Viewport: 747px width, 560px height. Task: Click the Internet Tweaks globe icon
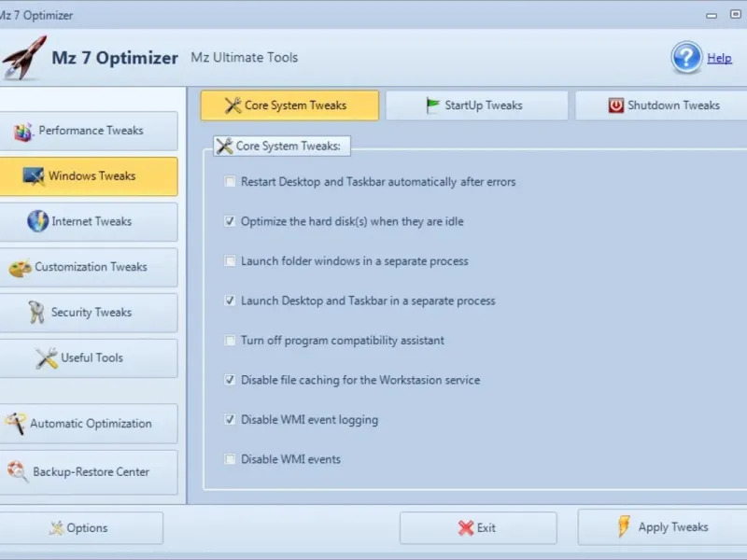point(37,221)
